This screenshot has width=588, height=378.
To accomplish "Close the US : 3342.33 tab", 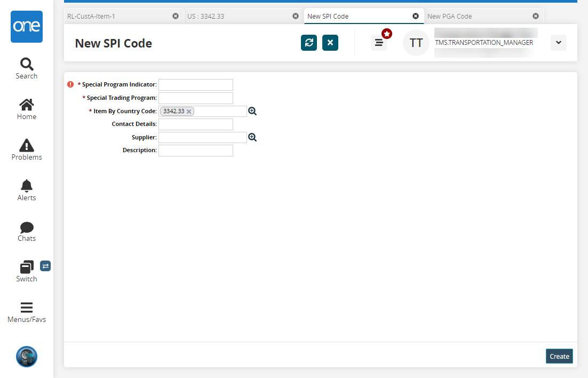I will (x=296, y=16).
